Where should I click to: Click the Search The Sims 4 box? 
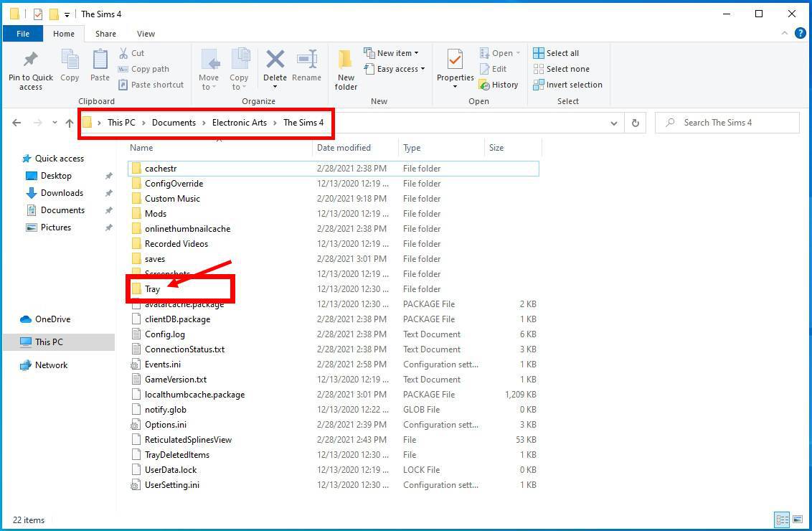pos(727,123)
